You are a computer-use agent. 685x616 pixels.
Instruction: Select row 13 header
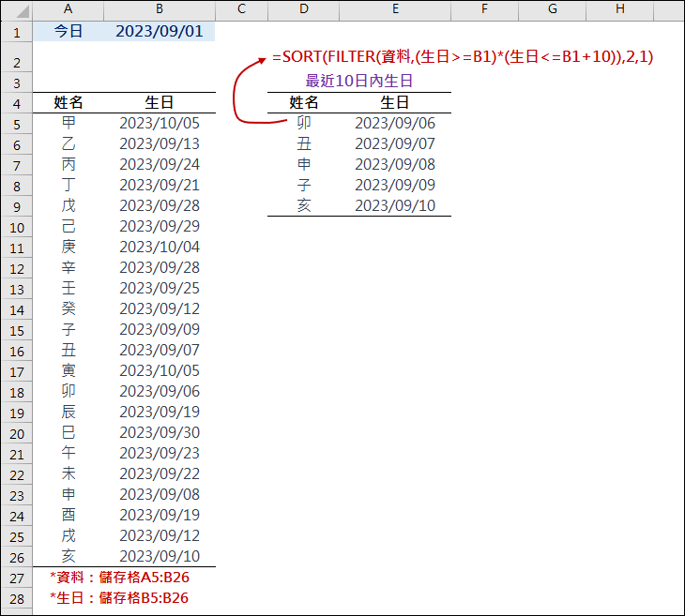coord(17,289)
